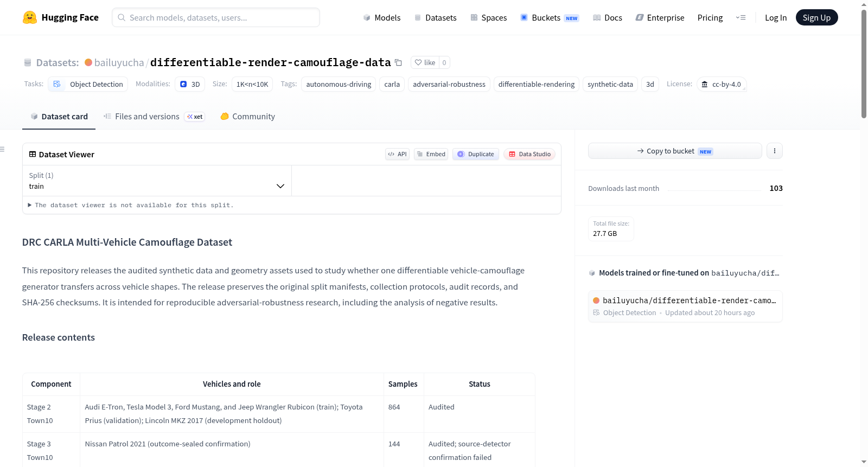
Task: Click the synthetic-data tag
Action: [x=610, y=84]
